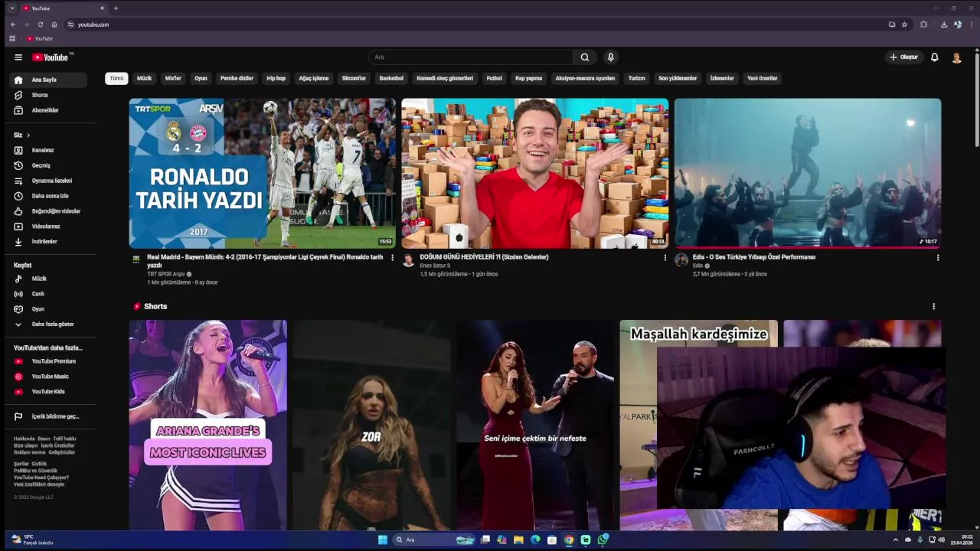Show hidden system tray icons
This screenshot has height=551, width=980.
(x=896, y=540)
